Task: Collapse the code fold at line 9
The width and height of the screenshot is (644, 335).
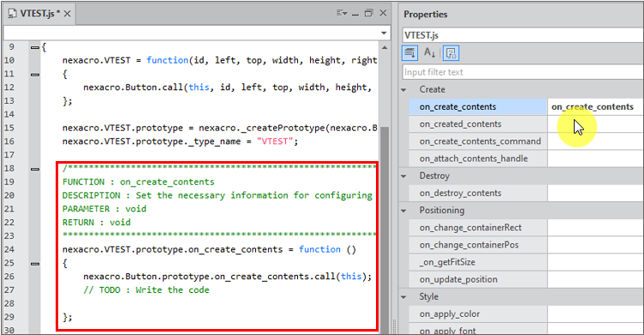Action: 35,48
